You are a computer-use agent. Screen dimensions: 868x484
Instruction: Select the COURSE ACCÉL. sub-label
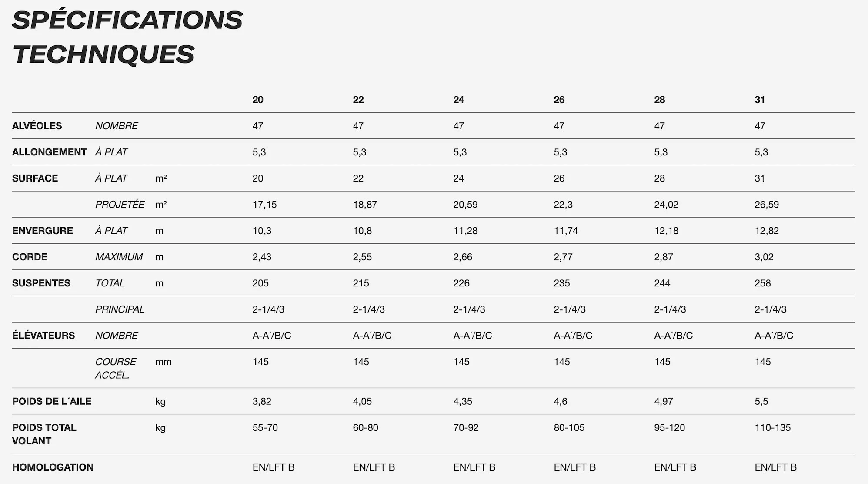(115, 368)
